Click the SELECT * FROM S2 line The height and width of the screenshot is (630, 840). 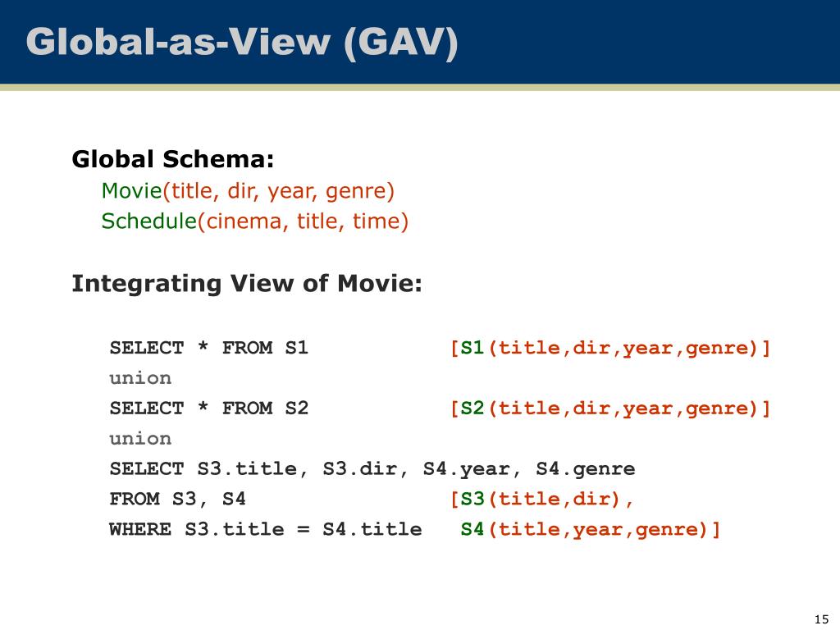pyautogui.click(x=209, y=409)
